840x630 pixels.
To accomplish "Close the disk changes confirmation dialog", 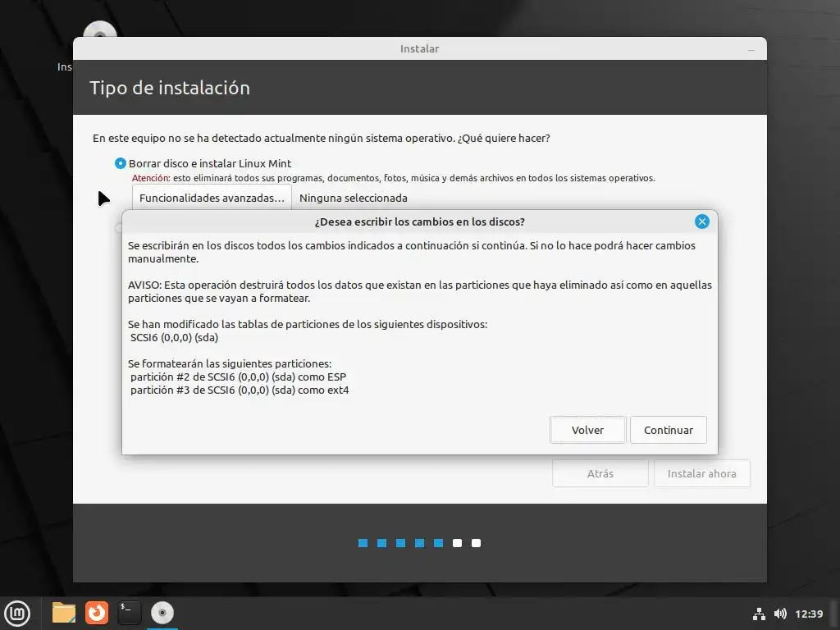I will 702,221.
